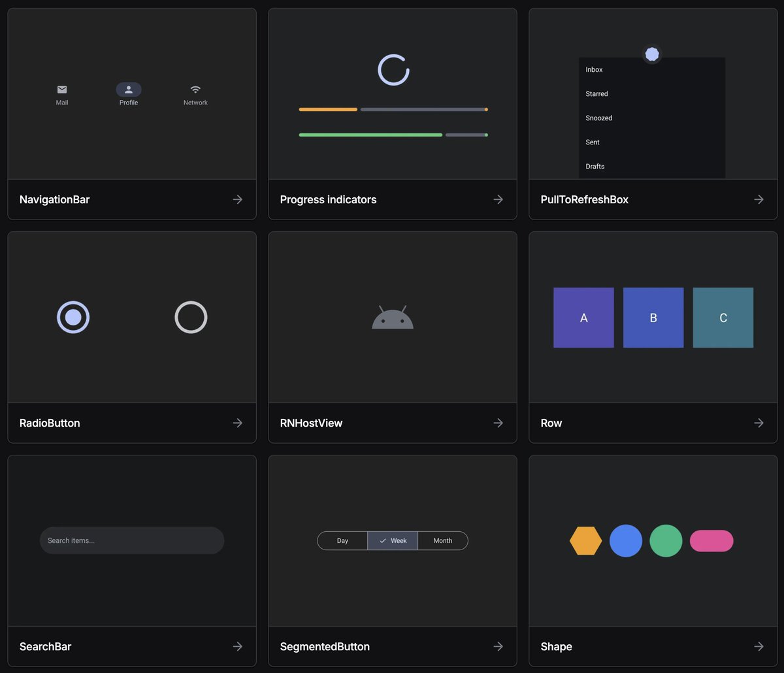Select the empty radio button
This screenshot has height=673, width=784.
(x=191, y=318)
